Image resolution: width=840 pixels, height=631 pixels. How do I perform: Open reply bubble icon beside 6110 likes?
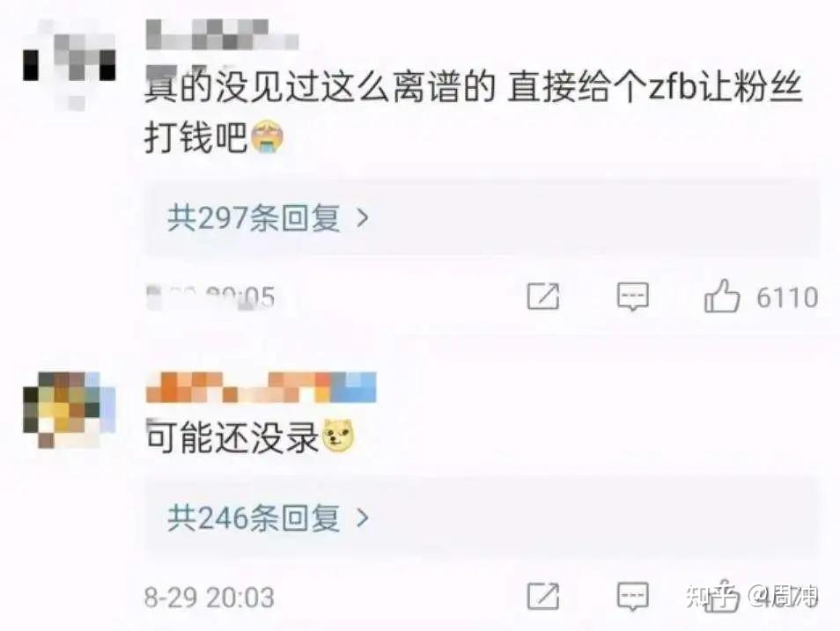633,297
